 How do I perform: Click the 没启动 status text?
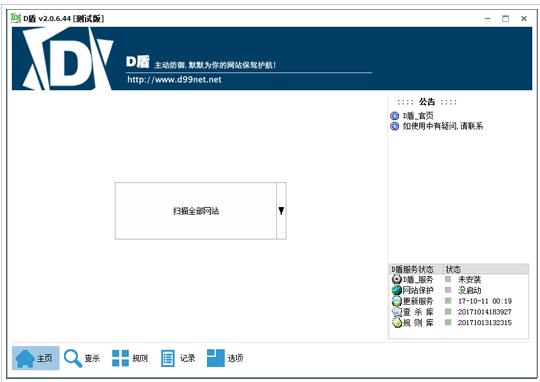469,290
